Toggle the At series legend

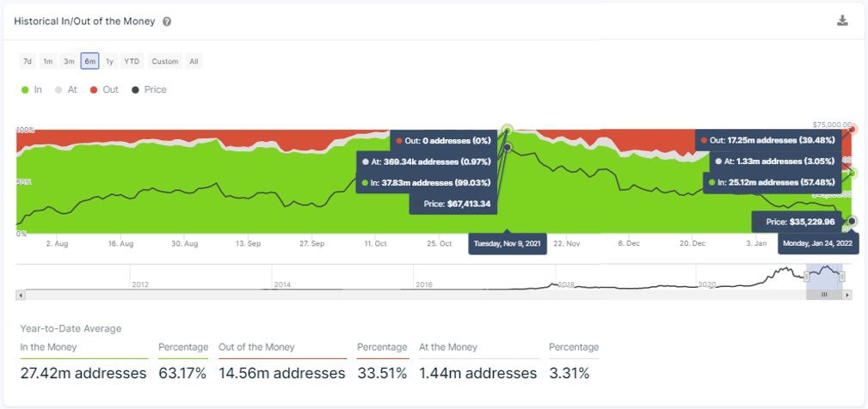[66, 89]
